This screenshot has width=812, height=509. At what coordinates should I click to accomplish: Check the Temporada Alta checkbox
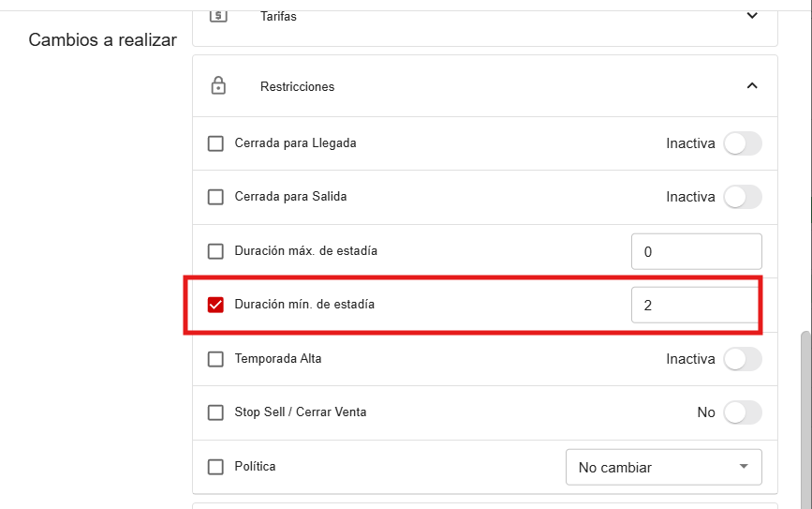pyautogui.click(x=216, y=359)
